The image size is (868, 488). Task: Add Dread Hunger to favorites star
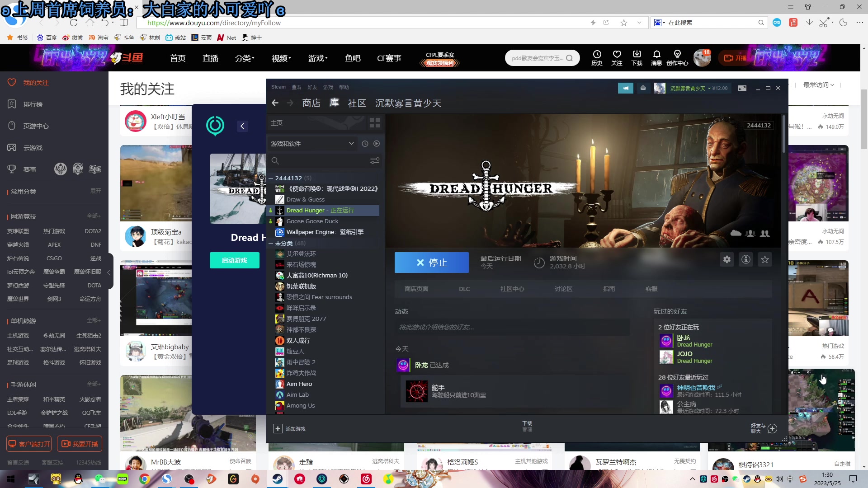(765, 259)
